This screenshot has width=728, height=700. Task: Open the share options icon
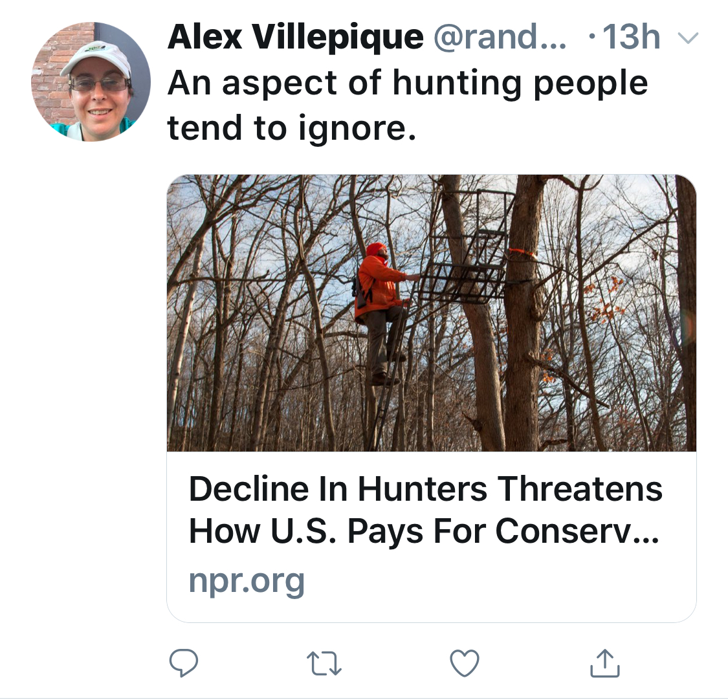(x=605, y=663)
